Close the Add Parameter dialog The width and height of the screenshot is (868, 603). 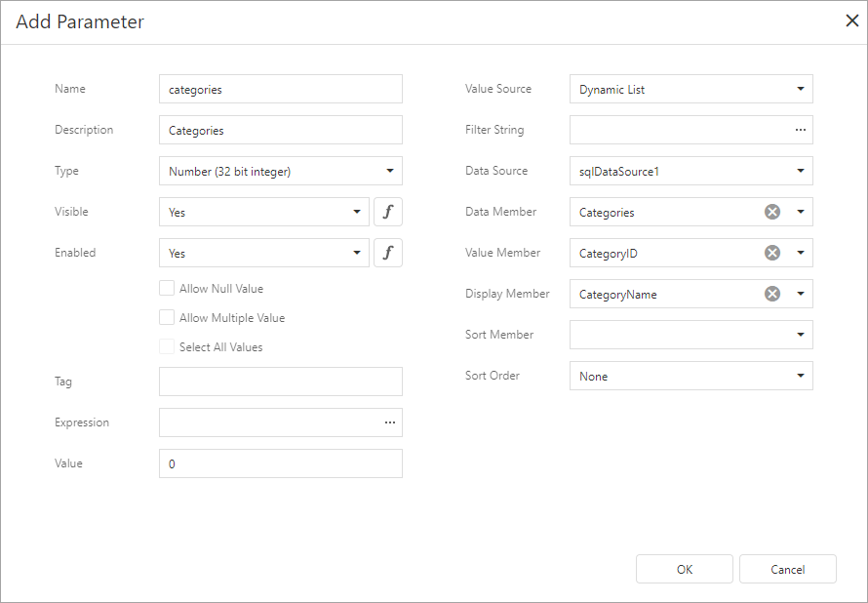[851, 20]
